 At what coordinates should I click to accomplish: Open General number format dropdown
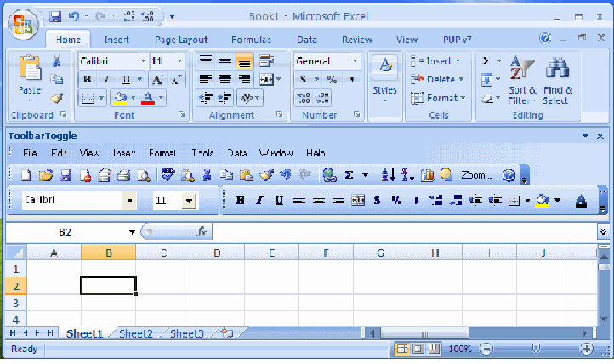click(x=355, y=60)
